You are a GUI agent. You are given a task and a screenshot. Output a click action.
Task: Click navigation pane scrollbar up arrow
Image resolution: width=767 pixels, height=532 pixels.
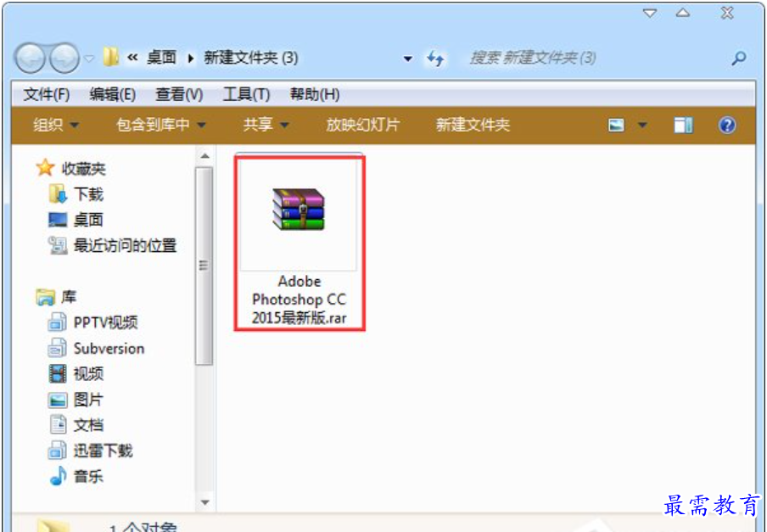click(205, 156)
